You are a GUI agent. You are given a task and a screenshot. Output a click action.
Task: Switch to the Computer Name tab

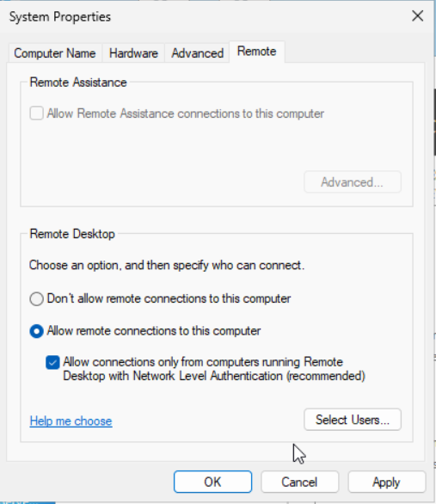55,53
